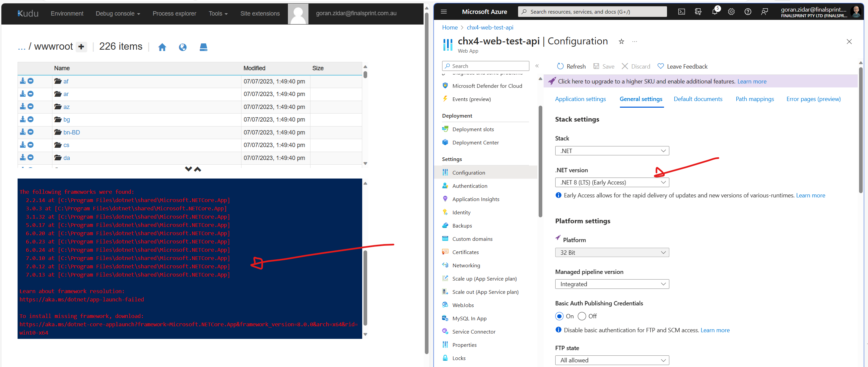This screenshot has width=868, height=367.
Task: Open the Platform dropdown showing 32 Bit
Action: (x=612, y=253)
